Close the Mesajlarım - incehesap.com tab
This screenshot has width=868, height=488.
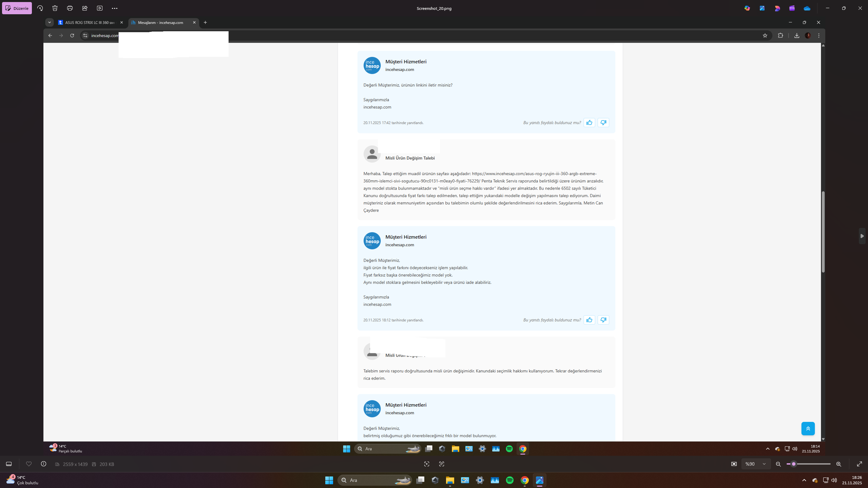point(194,22)
